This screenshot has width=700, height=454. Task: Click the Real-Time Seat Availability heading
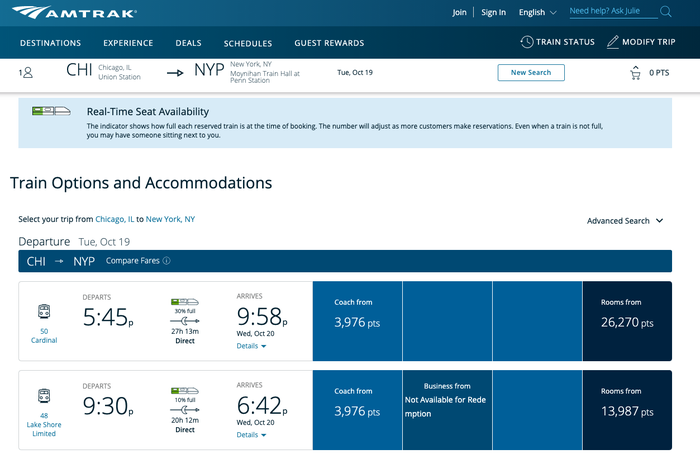pyautogui.click(x=148, y=112)
